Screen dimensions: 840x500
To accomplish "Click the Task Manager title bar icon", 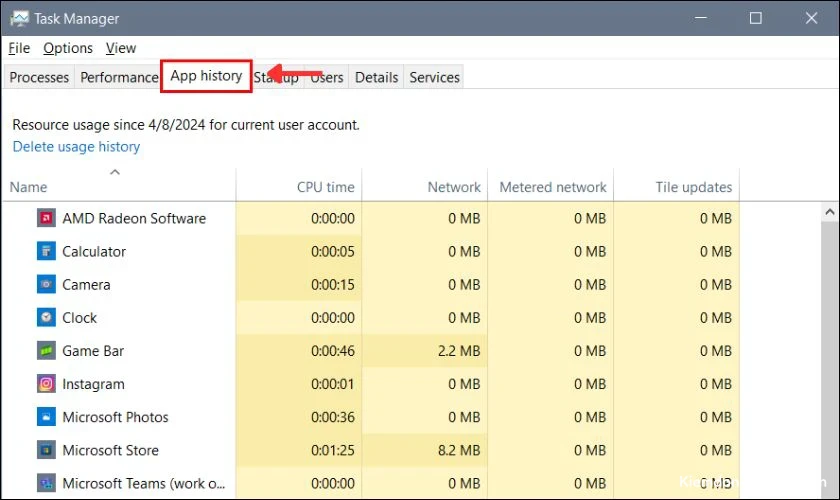I will [19, 18].
